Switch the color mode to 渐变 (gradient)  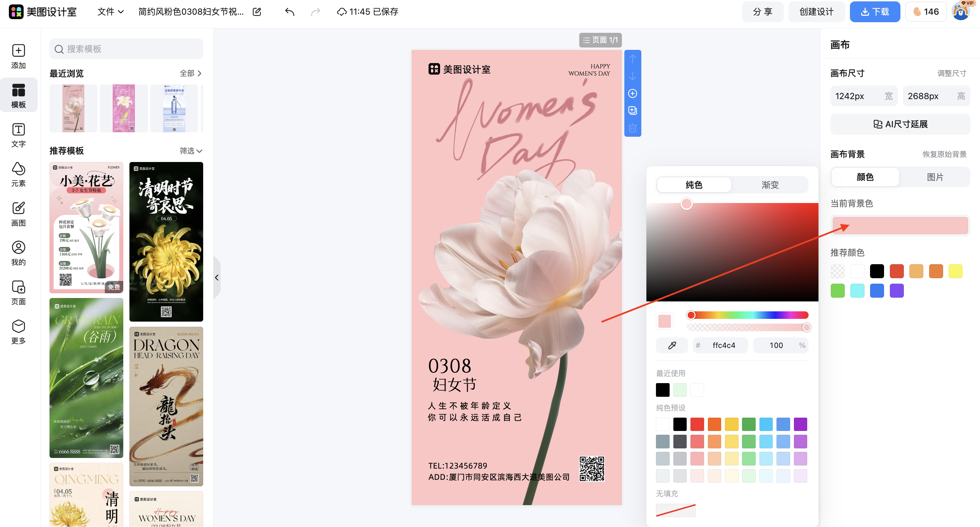770,185
